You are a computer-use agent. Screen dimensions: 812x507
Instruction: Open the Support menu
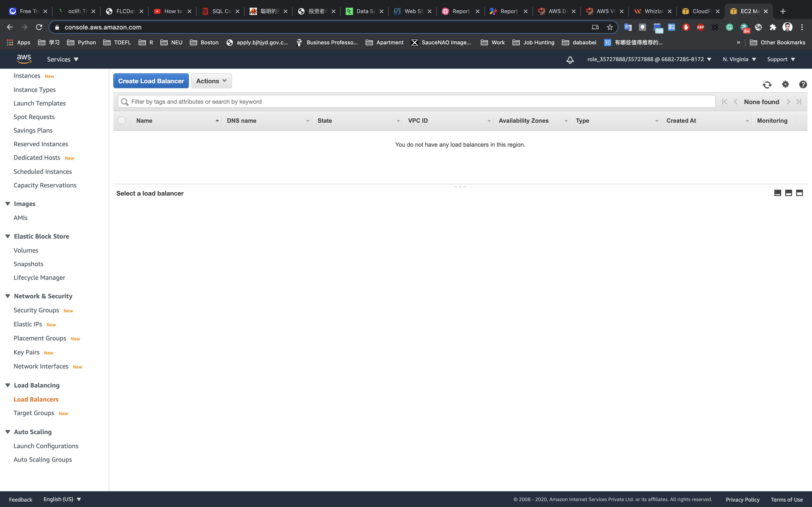(781, 59)
